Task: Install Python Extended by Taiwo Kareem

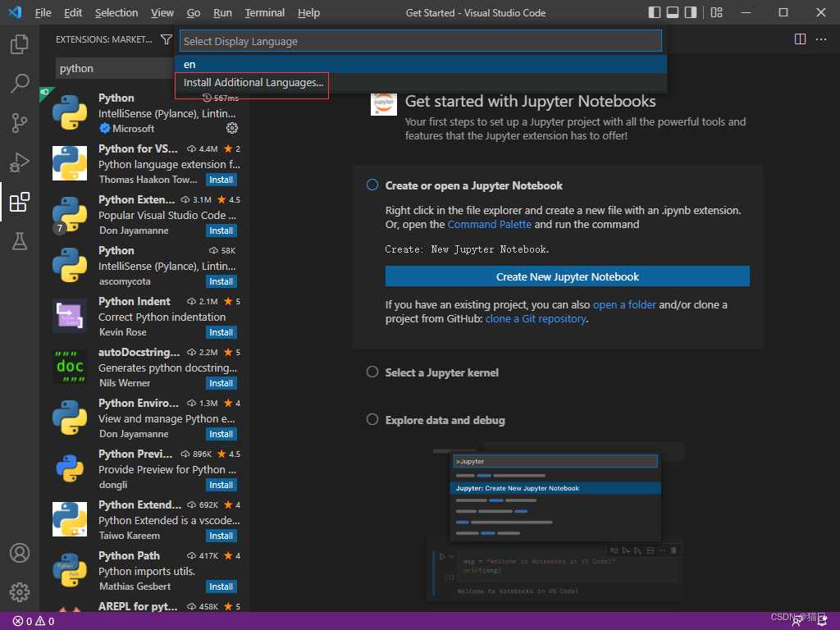Action: click(x=221, y=536)
